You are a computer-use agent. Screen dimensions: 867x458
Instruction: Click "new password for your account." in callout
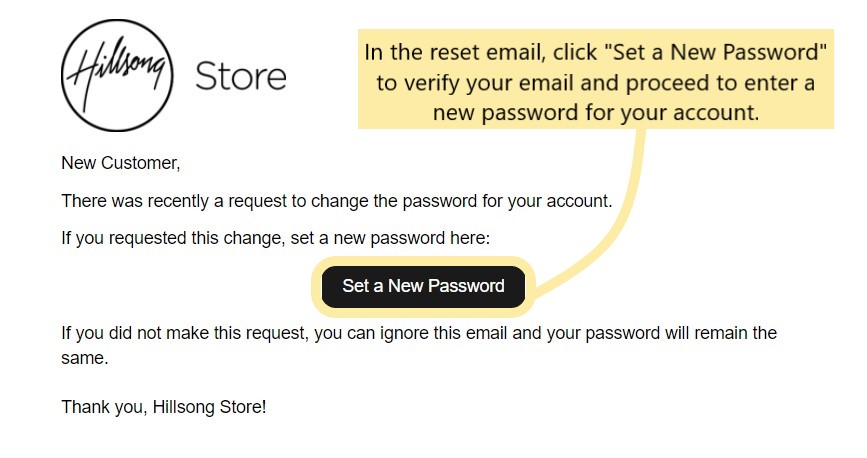[595, 112]
